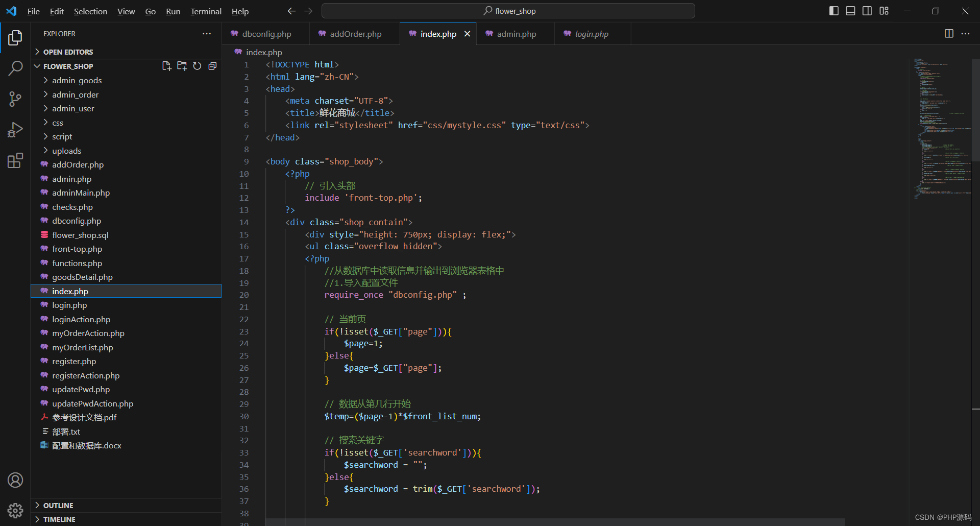Click line number 12 in the gutter
The height and width of the screenshot is (526, 980).
coord(244,198)
